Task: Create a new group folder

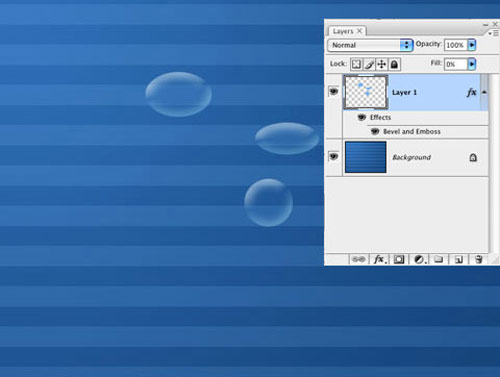Action: click(x=439, y=259)
